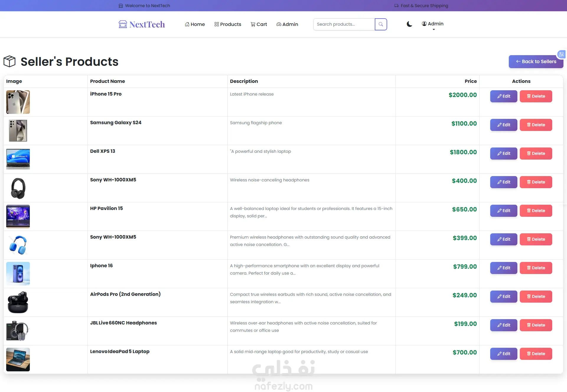
Task: Click the NextTech store logo
Action: point(142,24)
